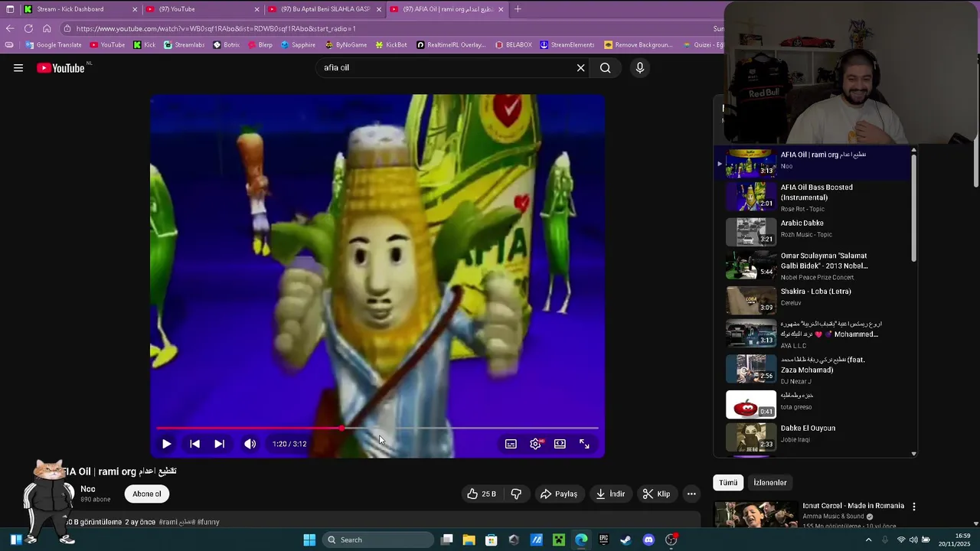Skip to the previous video
The width and height of the screenshot is (980, 551).
click(194, 444)
